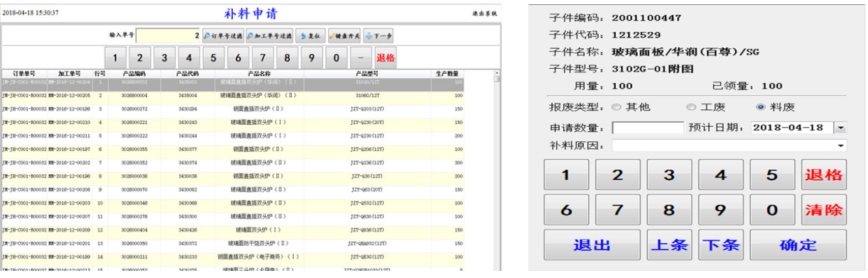Focus the 输入单号 input field
The width and height of the screenshot is (868, 278).
(x=168, y=35)
